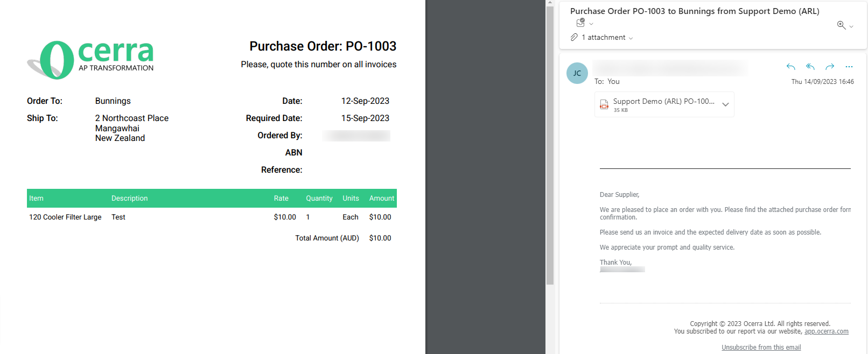The image size is (868, 354).
Task: Click the Dear Supplier greeting
Action: click(x=620, y=195)
